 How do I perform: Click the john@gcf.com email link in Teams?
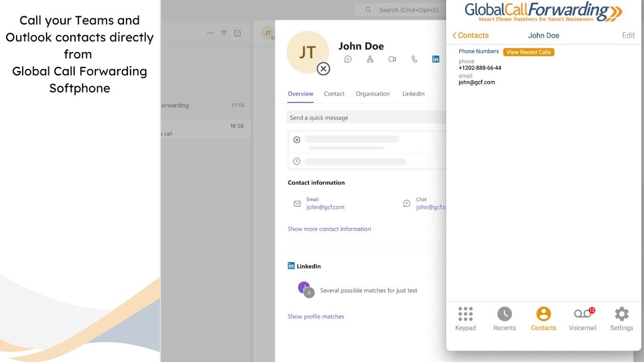pos(325,207)
